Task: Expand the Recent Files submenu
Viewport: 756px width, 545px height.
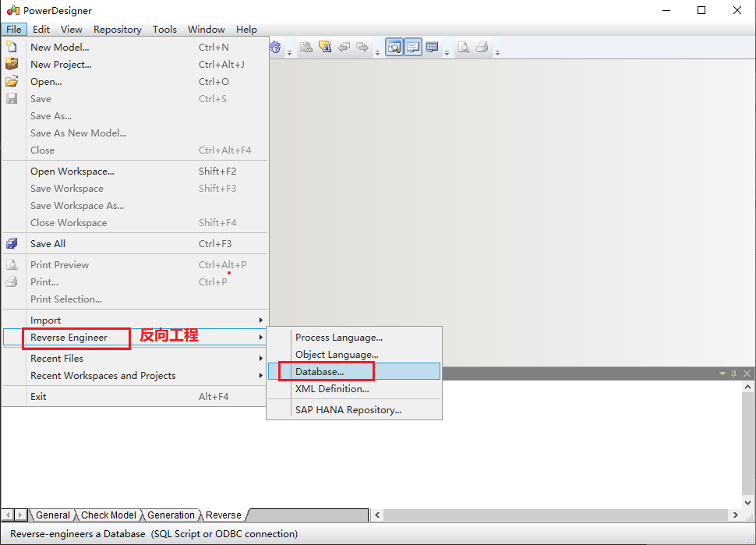Action: pyautogui.click(x=260, y=358)
